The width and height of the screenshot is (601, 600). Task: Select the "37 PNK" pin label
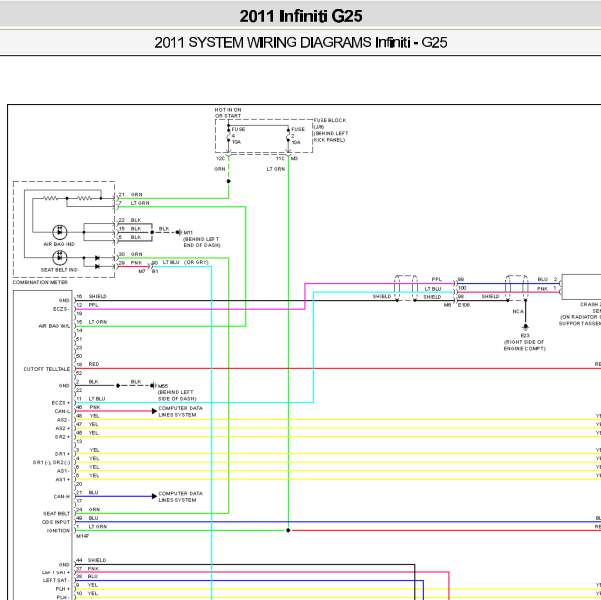tap(87, 569)
